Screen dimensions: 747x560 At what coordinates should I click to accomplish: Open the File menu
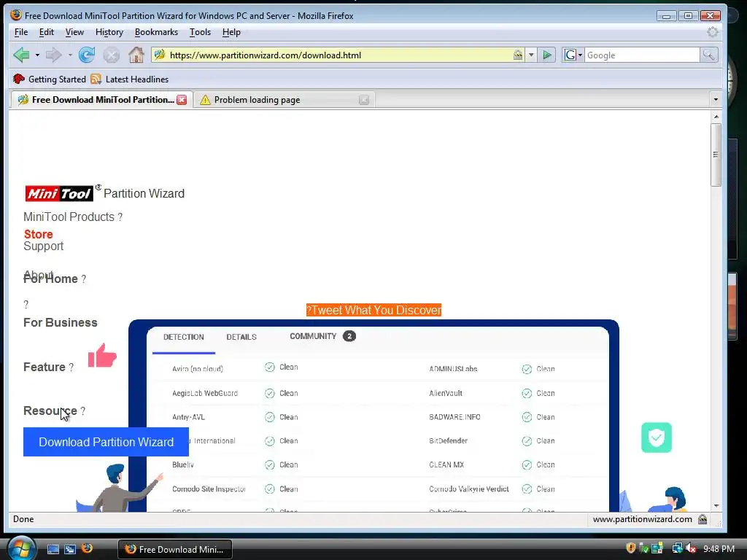pos(21,32)
